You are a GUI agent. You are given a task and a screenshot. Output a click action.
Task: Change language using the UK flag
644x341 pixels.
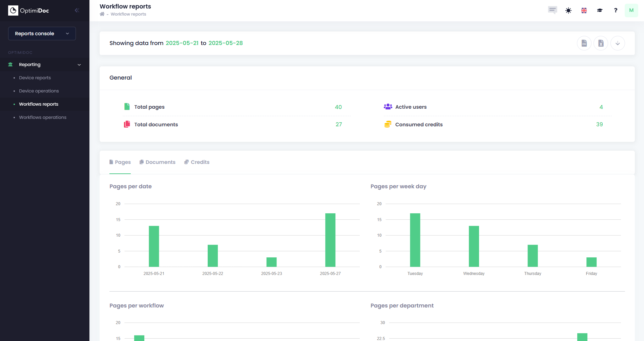click(x=584, y=10)
